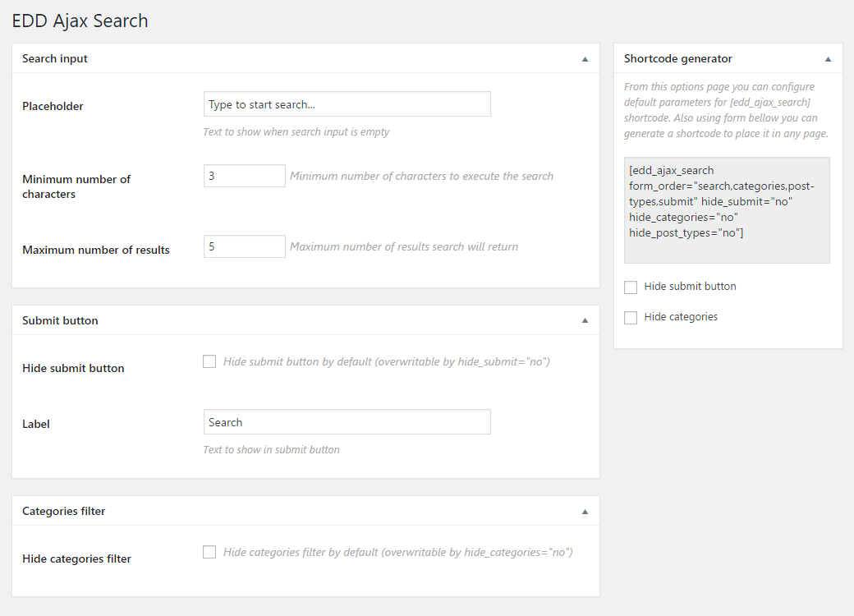Image resolution: width=854 pixels, height=616 pixels.
Task: Click the submit button Label text field
Action: [x=347, y=422]
